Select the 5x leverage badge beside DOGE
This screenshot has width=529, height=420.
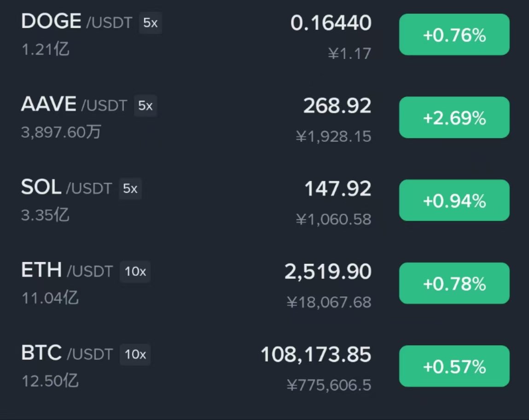151,23
